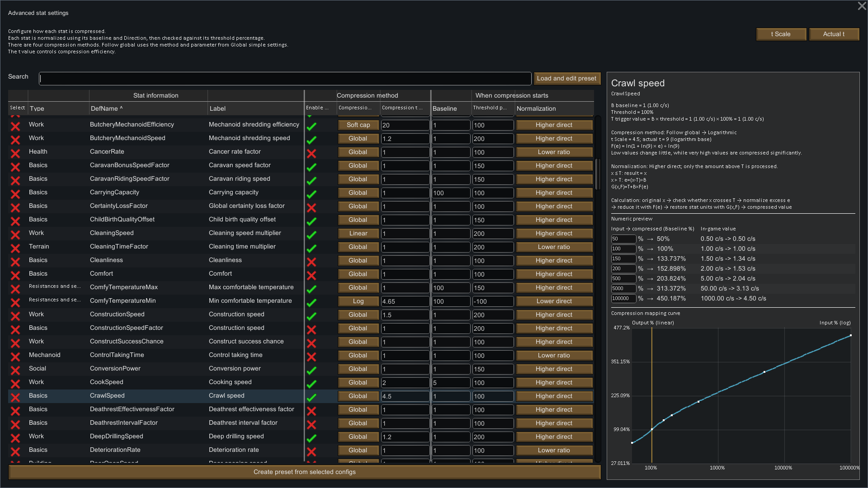Toggle select mark for ButcheryMechanoidEfficiency row
The image size is (868, 488).
click(15, 127)
